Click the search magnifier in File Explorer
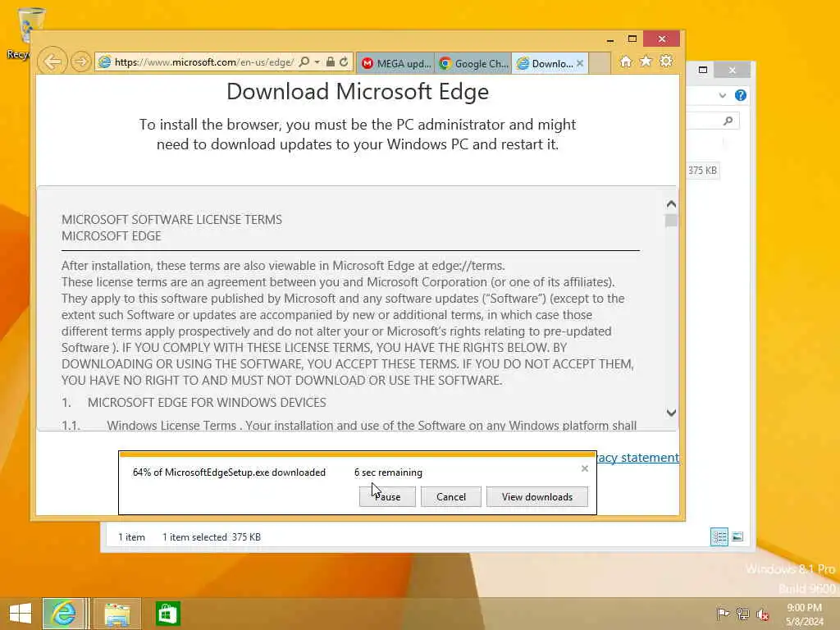This screenshot has width=840, height=630. pos(728,121)
